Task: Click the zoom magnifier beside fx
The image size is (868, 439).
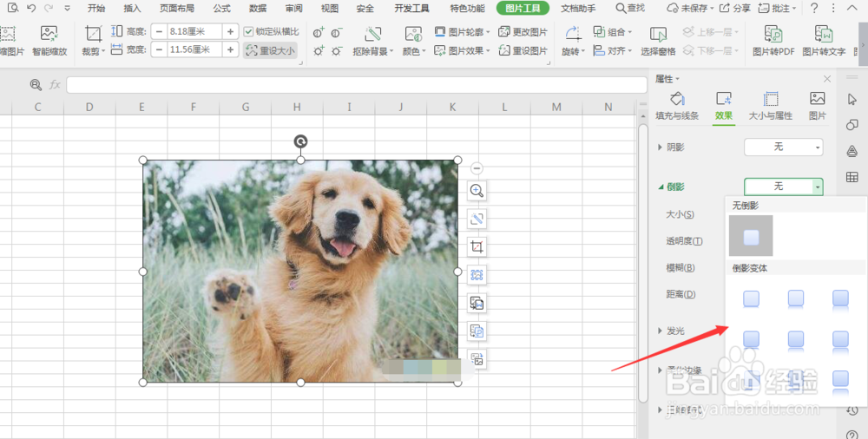Action: [36, 85]
